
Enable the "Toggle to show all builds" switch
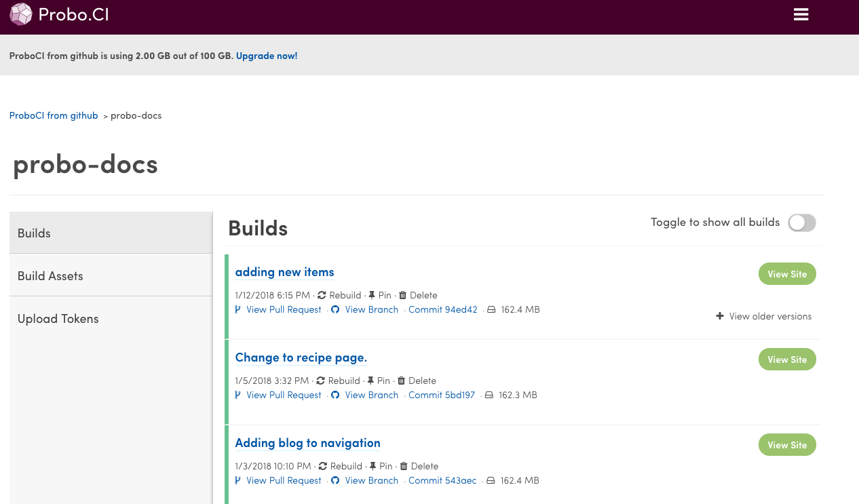pos(802,222)
